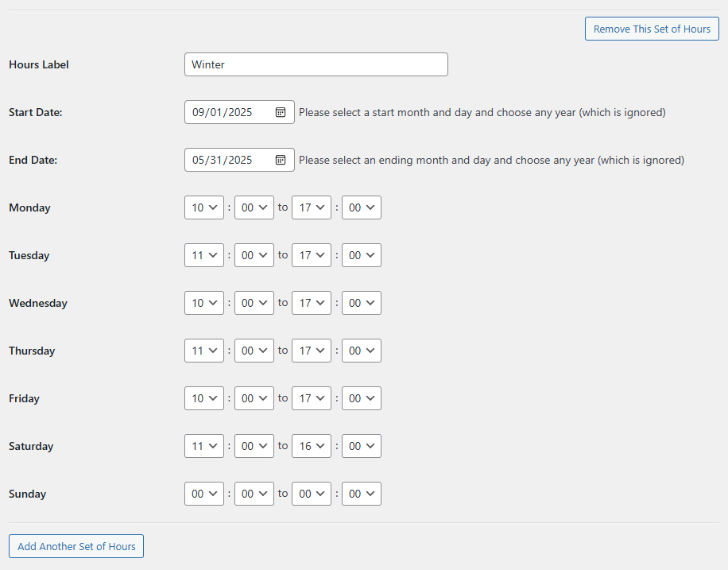
Task: Open Sunday closing hour dropdown
Action: (312, 494)
